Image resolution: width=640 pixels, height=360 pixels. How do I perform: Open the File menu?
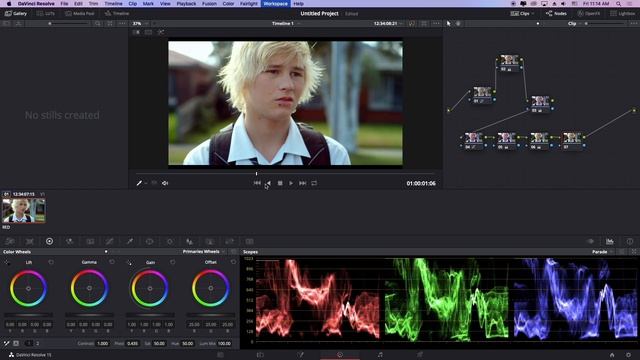(x=64, y=4)
